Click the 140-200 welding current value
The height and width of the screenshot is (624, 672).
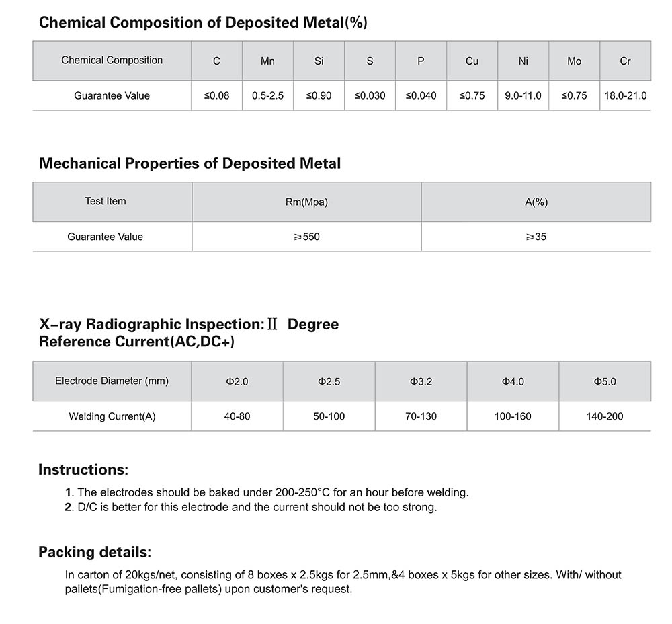(605, 416)
